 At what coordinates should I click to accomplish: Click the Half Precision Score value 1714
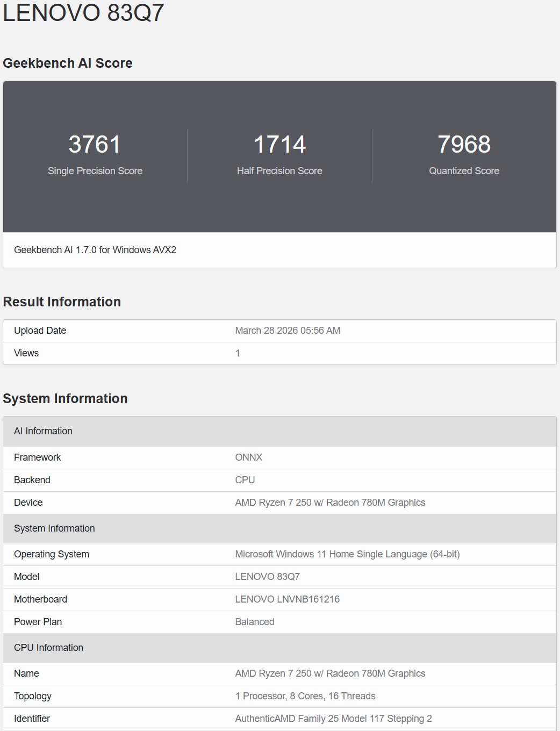click(280, 144)
